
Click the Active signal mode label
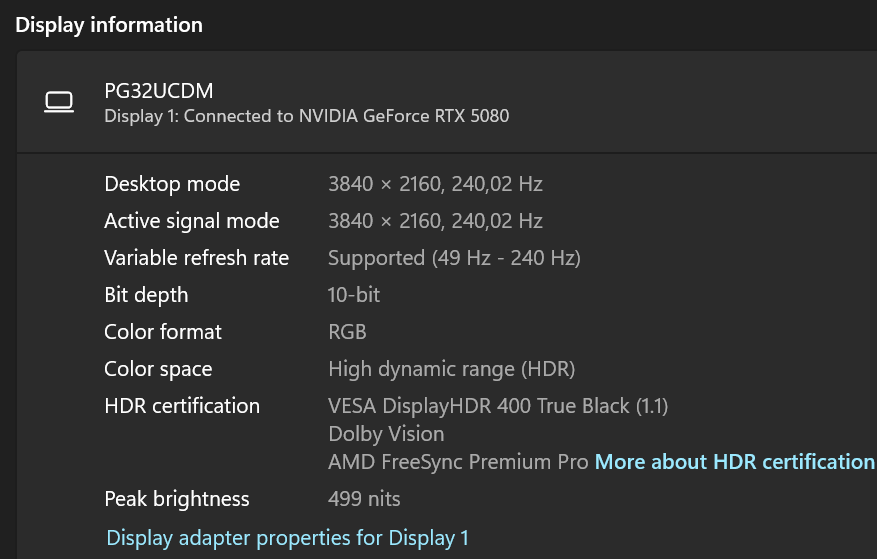click(x=192, y=221)
